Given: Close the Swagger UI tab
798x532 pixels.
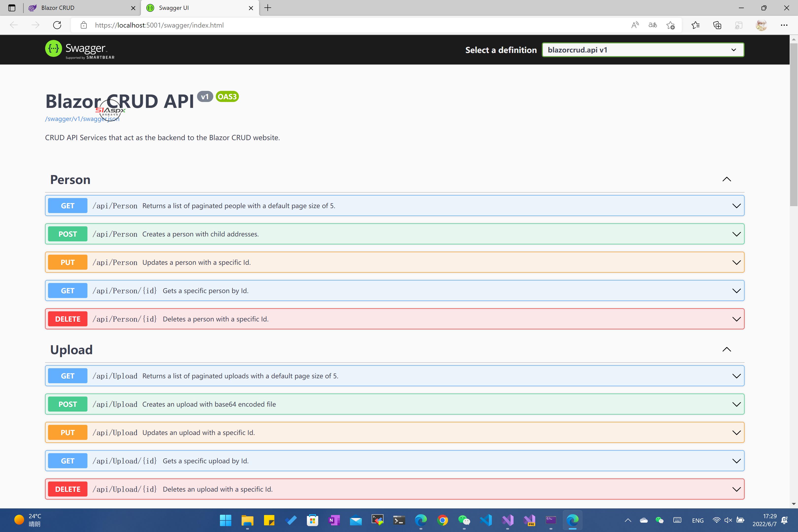Looking at the screenshot, I should [x=251, y=8].
